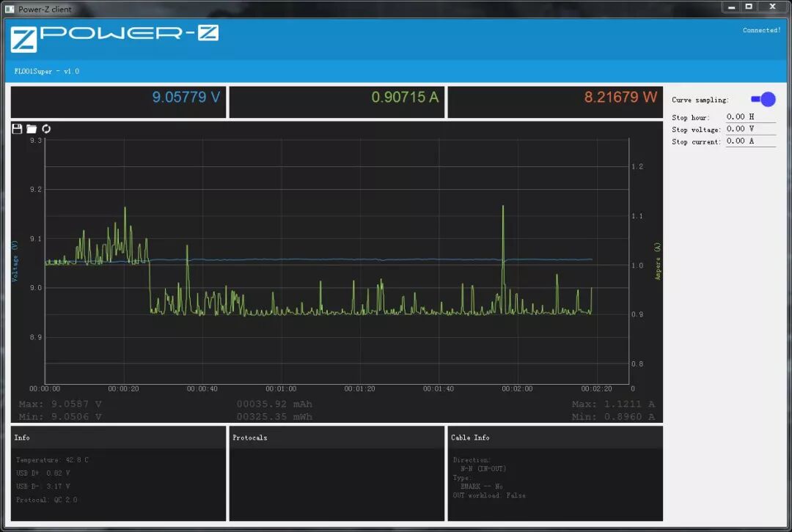
Task: Click the Stop current input field
Action: pyautogui.click(x=751, y=141)
